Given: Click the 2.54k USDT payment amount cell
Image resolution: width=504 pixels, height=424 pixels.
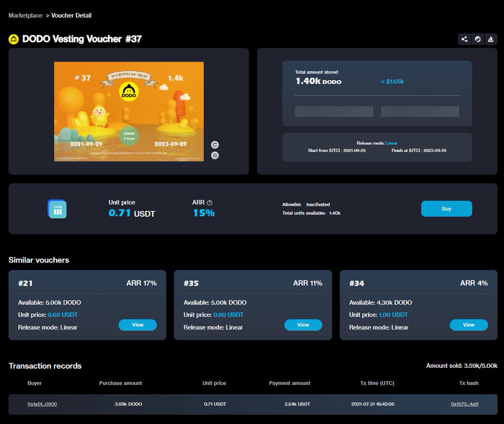Looking at the screenshot, I should 297,404.
